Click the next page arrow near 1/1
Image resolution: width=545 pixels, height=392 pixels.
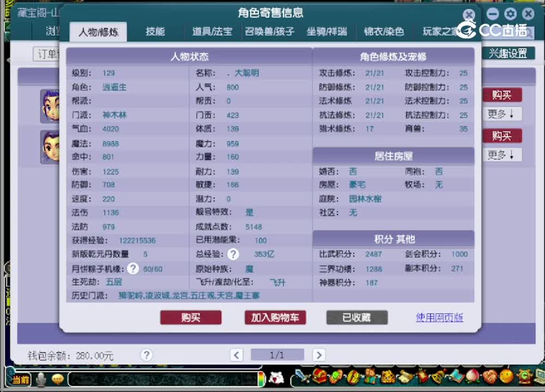click(319, 354)
